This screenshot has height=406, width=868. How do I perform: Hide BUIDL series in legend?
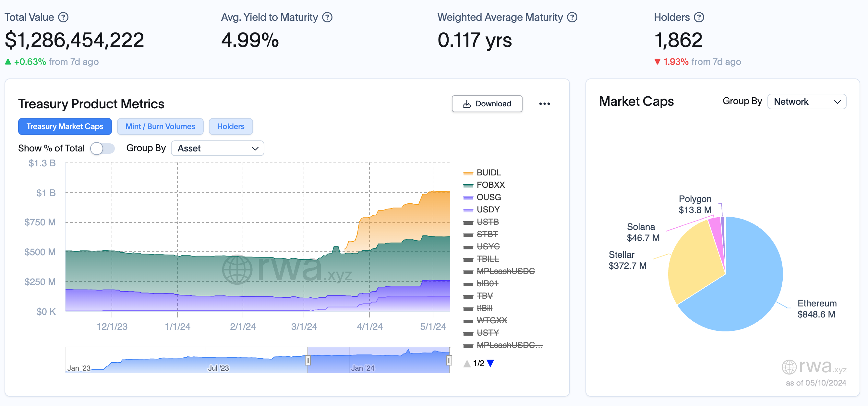(x=488, y=173)
